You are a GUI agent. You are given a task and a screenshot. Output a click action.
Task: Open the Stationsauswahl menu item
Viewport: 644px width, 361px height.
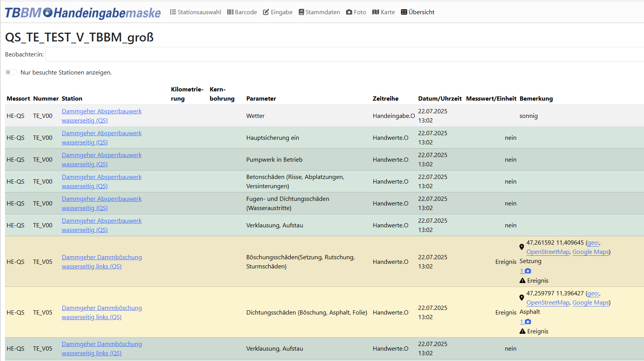195,12
